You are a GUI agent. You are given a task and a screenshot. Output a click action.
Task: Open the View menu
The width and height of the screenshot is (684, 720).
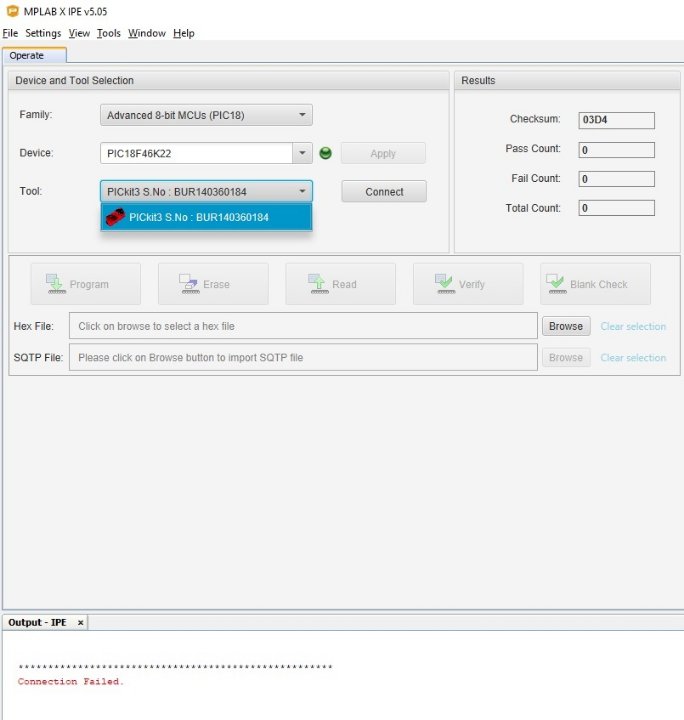coord(79,33)
